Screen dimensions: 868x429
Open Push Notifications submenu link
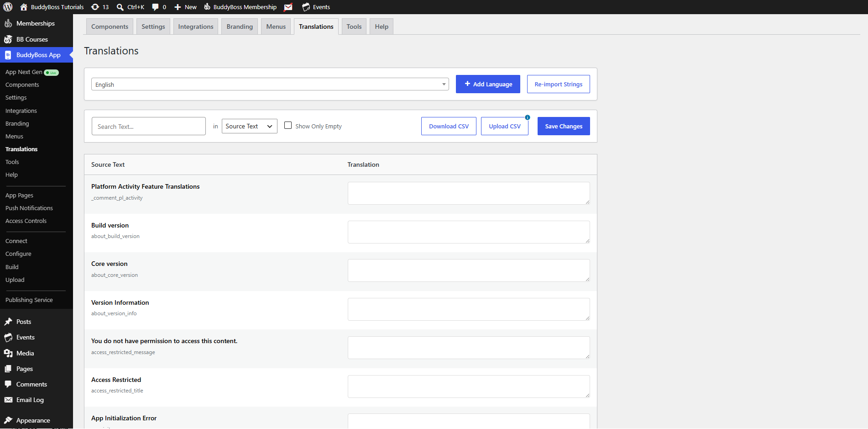[x=29, y=208]
